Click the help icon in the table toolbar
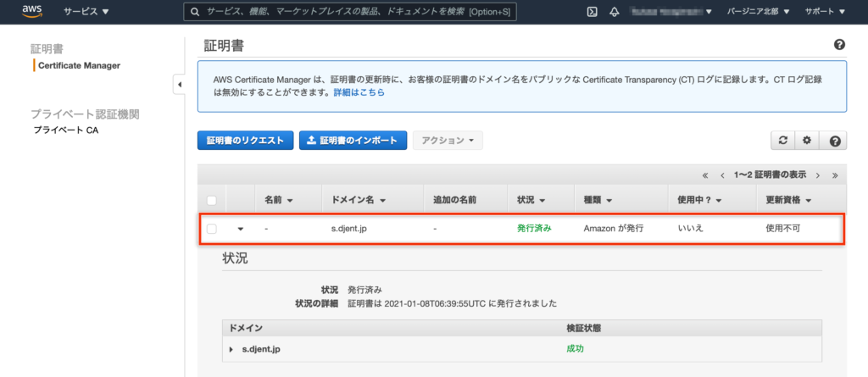The height and width of the screenshot is (377, 868). [x=835, y=141]
